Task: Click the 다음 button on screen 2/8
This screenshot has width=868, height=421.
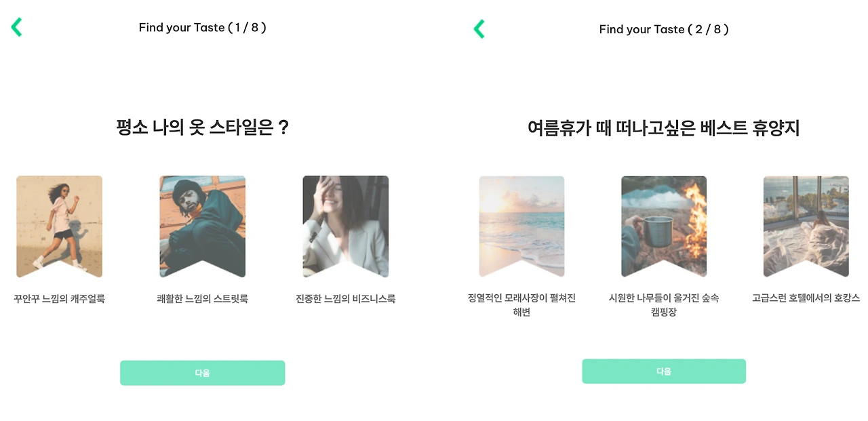Action: click(x=664, y=372)
